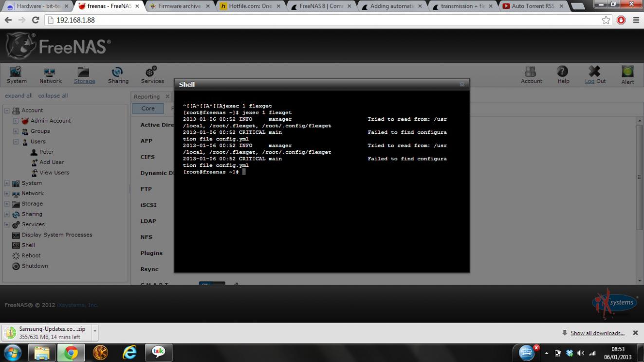Viewport: 644px width, 362px height.
Task: Toggle the S.M.A.R.T. service switch
Action: (212, 284)
